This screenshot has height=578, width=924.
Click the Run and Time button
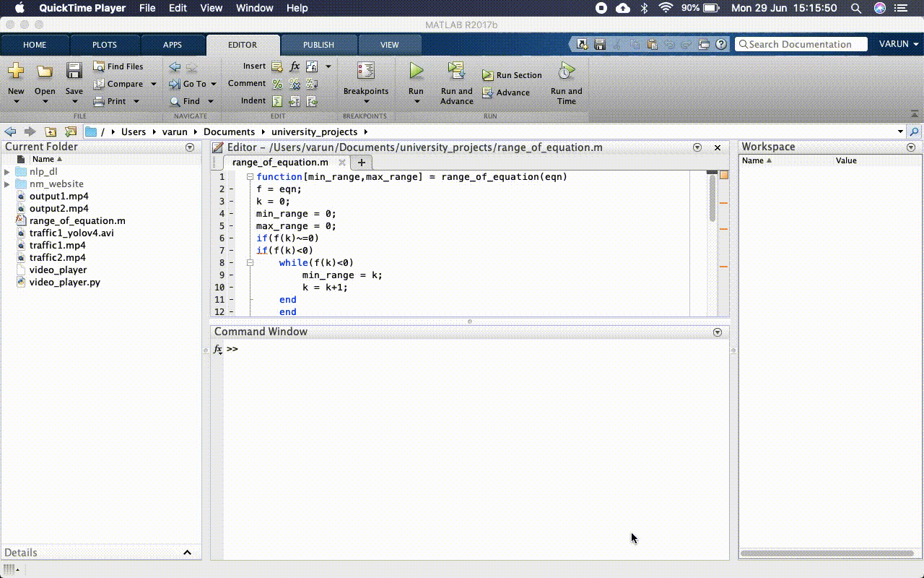point(567,83)
